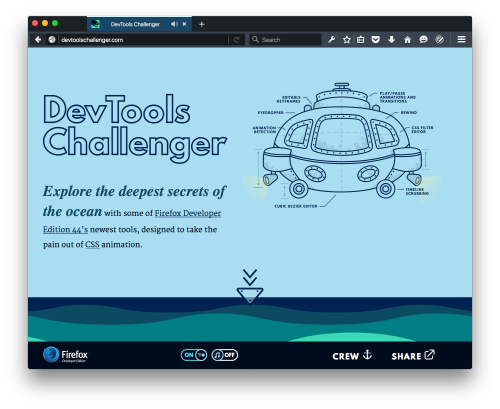Bookmark this page with the star icon
This screenshot has height=409, width=500.
(347, 40)
